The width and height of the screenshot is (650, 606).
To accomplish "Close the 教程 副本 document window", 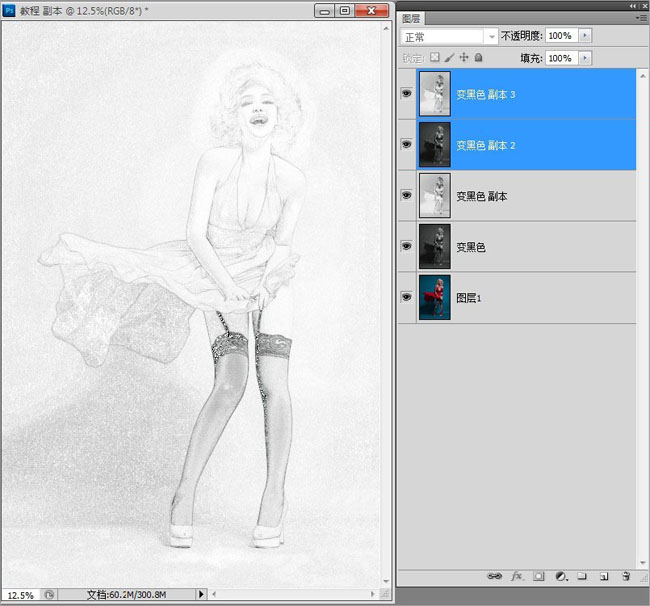I will point(371,11).
